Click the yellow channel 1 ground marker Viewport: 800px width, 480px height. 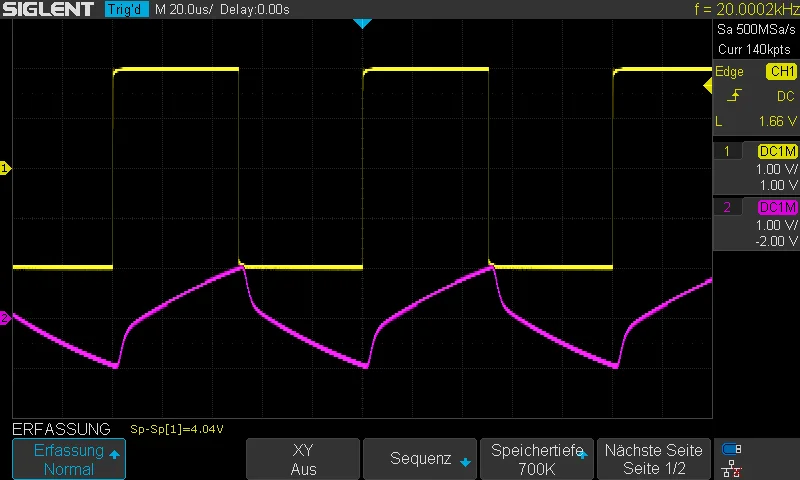click(x=5, y=168)
